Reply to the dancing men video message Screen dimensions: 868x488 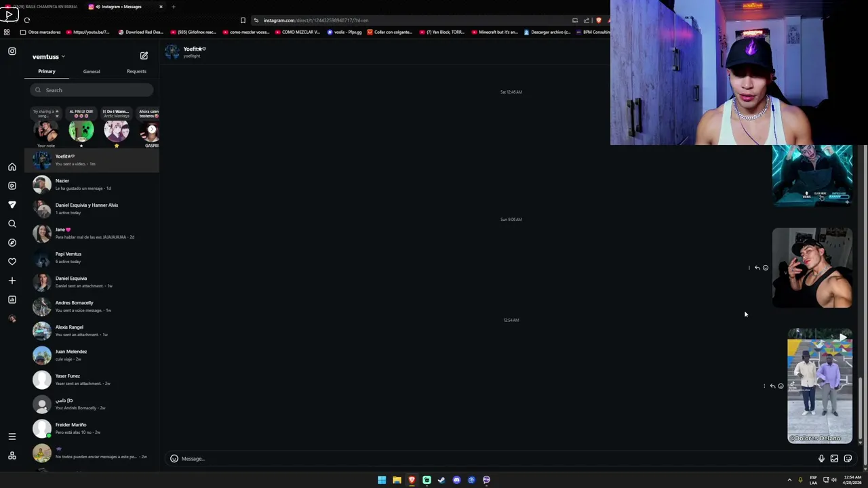(772, 386)
